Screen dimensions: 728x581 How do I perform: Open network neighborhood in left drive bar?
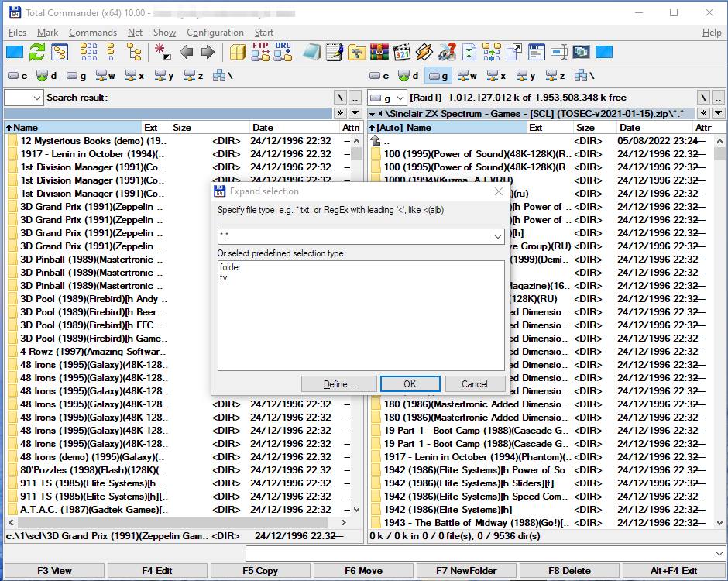(223, 76)
